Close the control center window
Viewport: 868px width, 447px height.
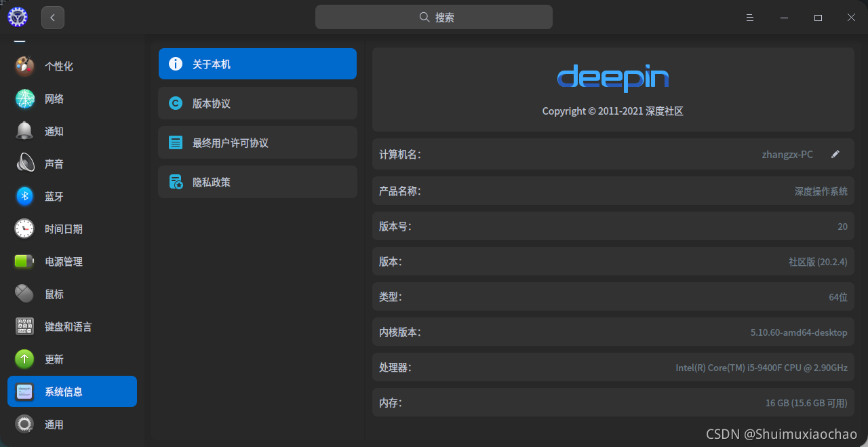[851, 18]
